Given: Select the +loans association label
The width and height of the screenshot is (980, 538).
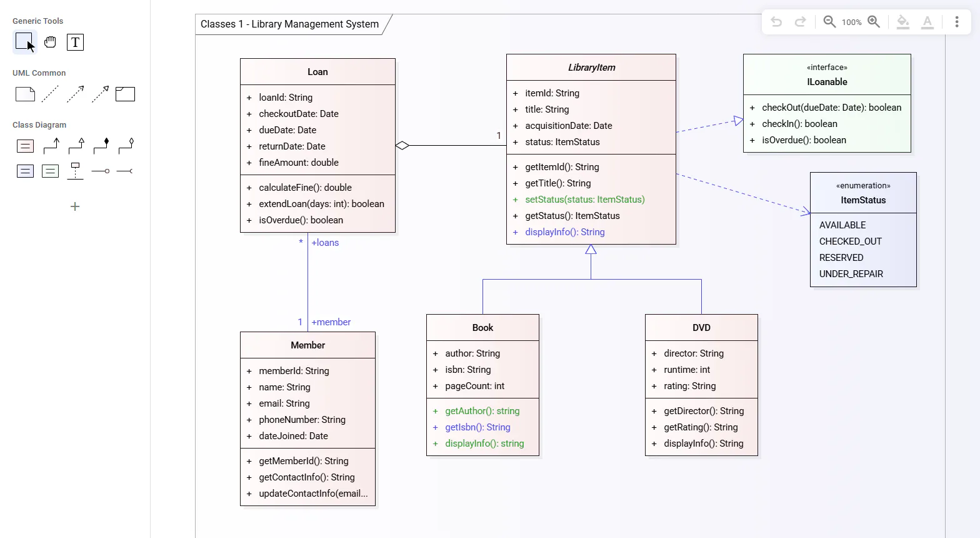Looking at the screenshot, I should pos(325,243).
